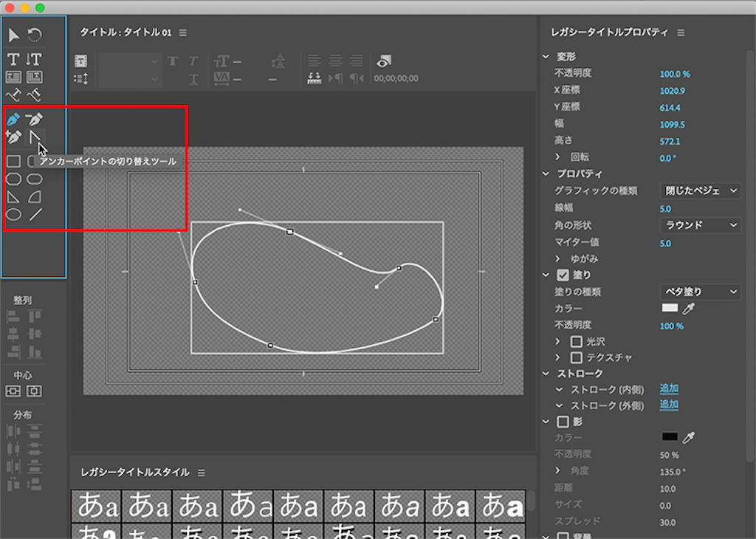Select the Area Type tool

pyautogui.click(x=13, y=77)
